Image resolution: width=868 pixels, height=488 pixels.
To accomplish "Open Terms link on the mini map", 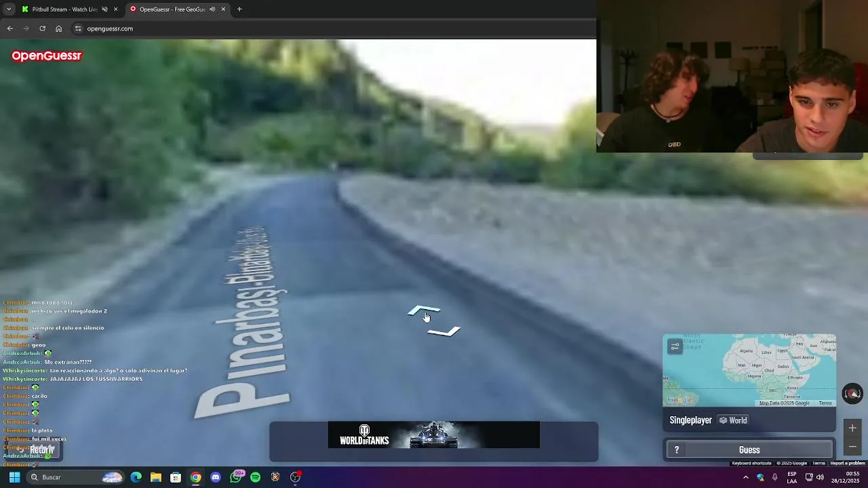I will (x=825, y=403).
